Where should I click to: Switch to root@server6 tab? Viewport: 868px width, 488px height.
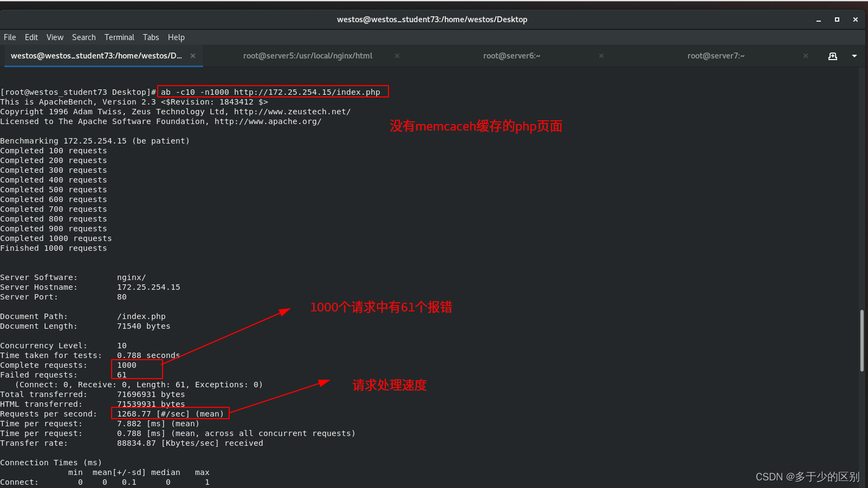pos(511,56)
